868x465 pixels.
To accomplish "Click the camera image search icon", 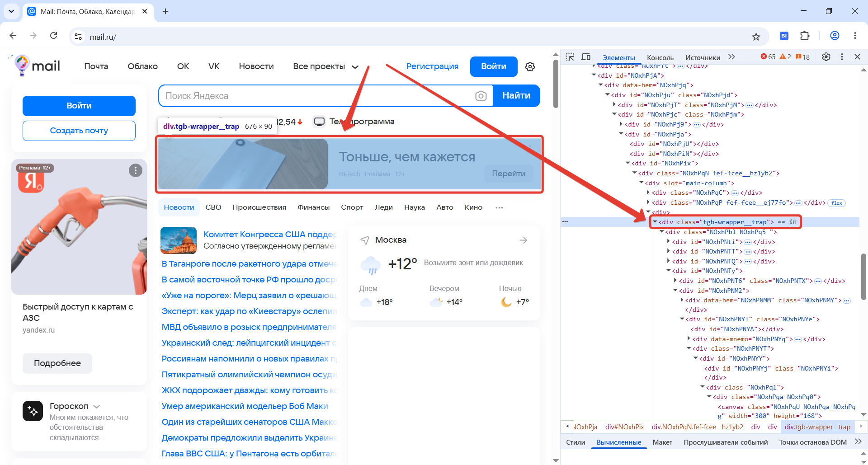I will point(481,96).
